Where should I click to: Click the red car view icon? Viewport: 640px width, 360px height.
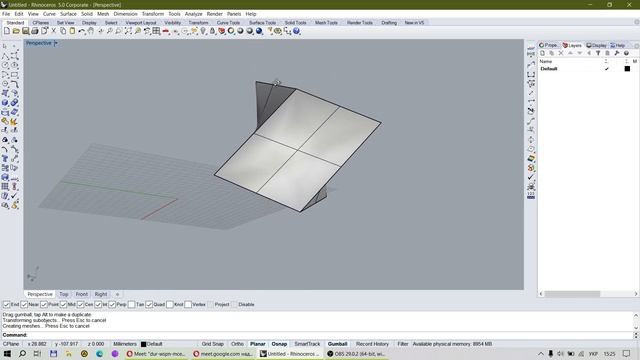(166, 31)
